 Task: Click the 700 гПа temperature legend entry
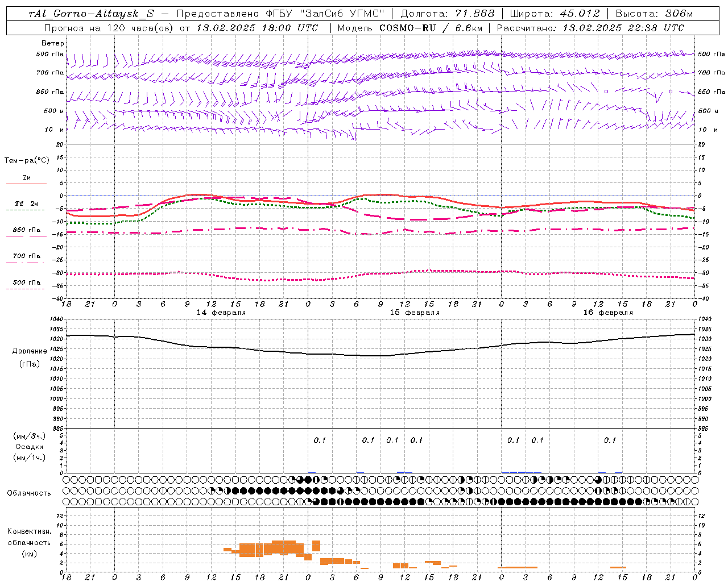point(26,256)
